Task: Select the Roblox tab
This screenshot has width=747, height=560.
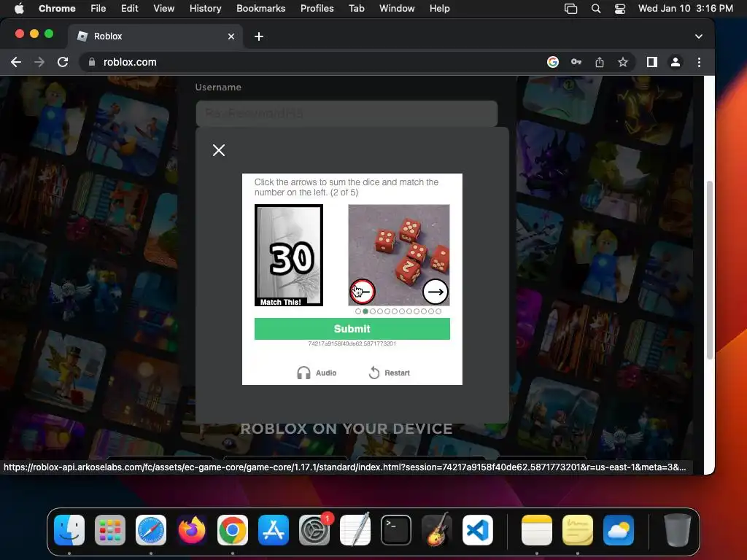Action: (155, 36)
